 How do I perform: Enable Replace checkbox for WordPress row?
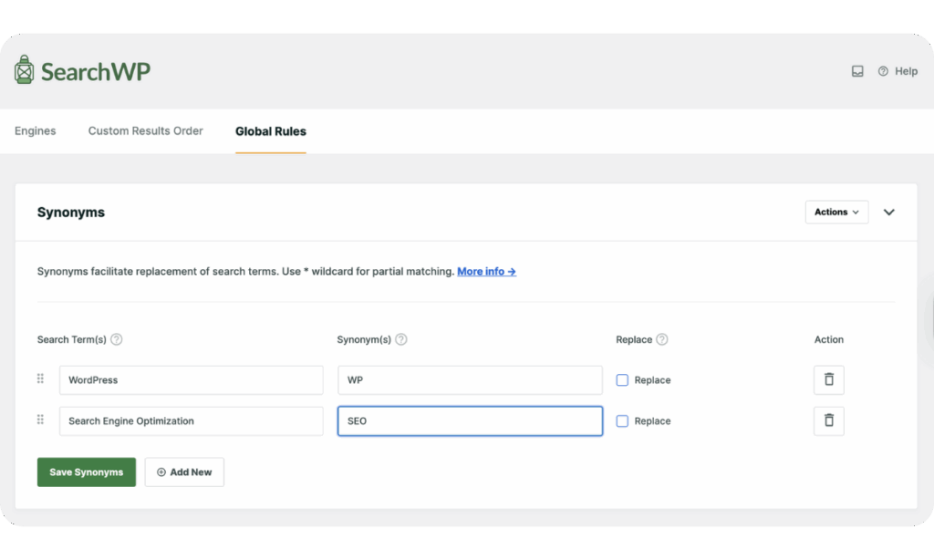(622, 380)
